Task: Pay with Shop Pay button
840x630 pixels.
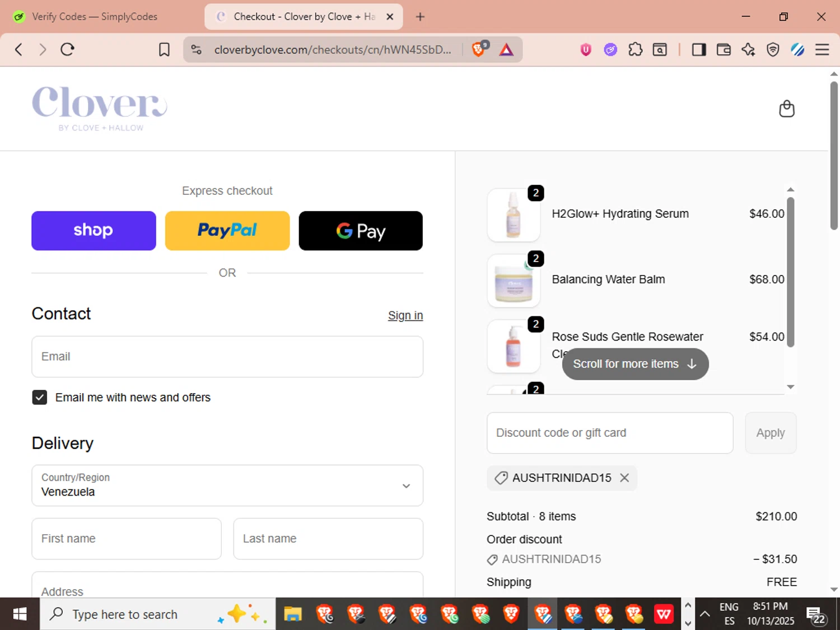Action: [x=94, y=231]
